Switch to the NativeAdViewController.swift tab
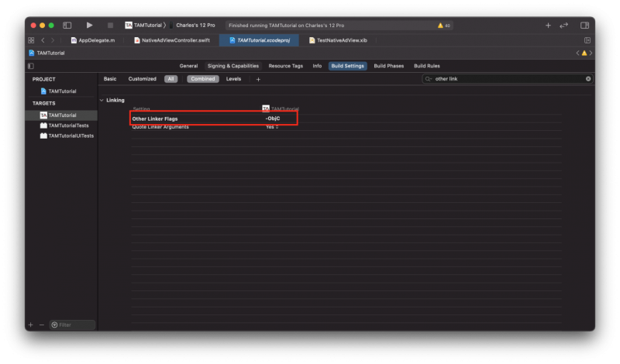The height and width of the screenshot is (364, 620). pos(172,40)
